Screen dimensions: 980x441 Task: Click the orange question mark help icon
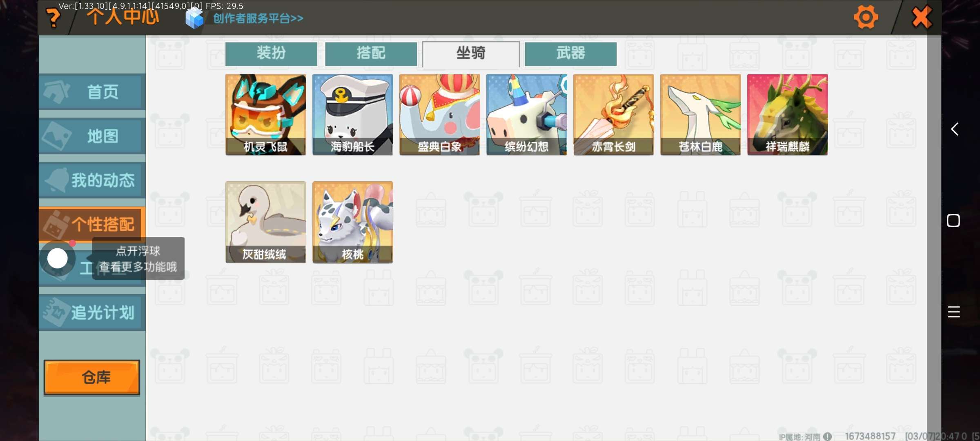tap(53, 18)
